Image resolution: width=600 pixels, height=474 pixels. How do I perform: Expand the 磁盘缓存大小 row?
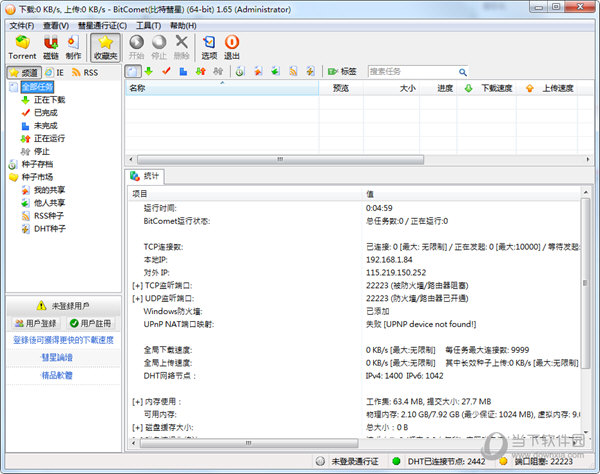(x=137, y=427)
